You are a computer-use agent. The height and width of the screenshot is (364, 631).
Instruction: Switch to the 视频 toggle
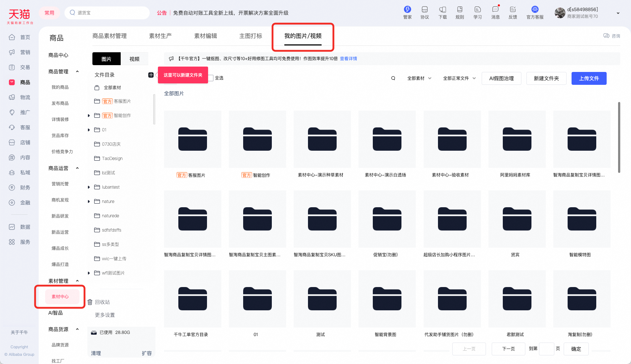click(134, 59)
